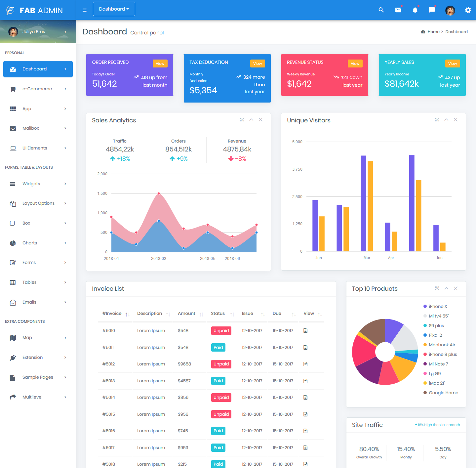Close the Sales Analytics panel
476x468 pixels.
260,120
